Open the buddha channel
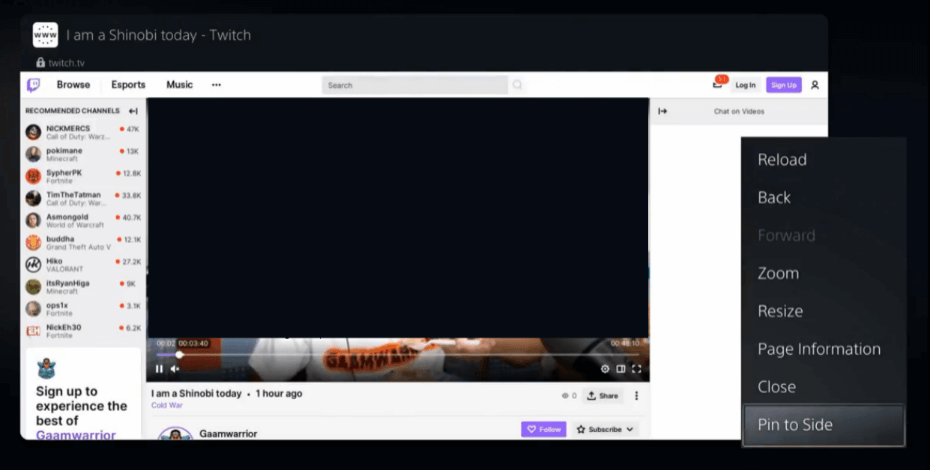930x470 pixels. coord(83,243)
